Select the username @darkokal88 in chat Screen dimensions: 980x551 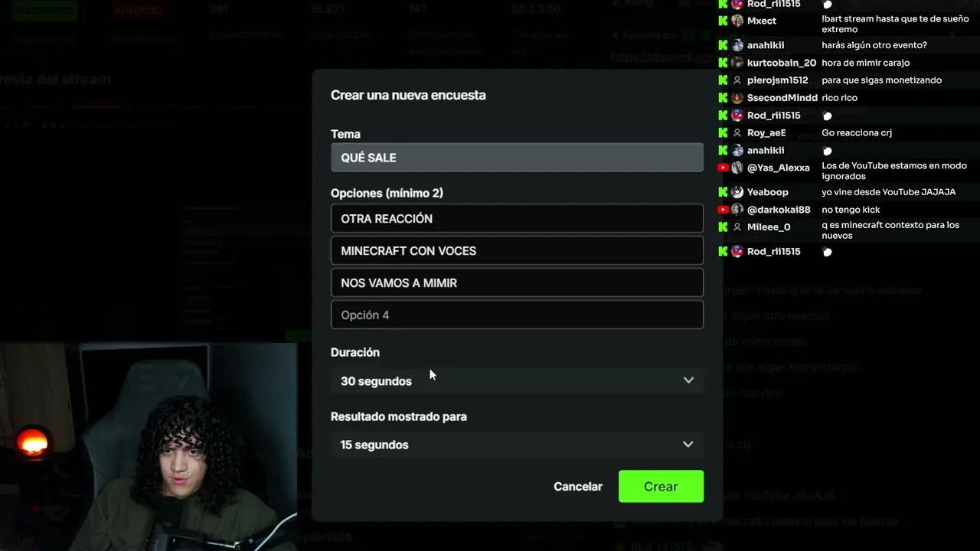[779, 210]
